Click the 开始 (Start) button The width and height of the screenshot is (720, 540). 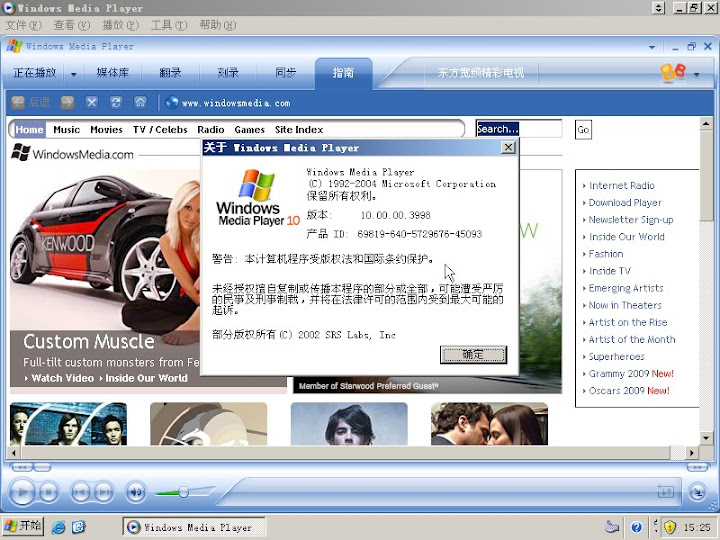click(23, 526)
